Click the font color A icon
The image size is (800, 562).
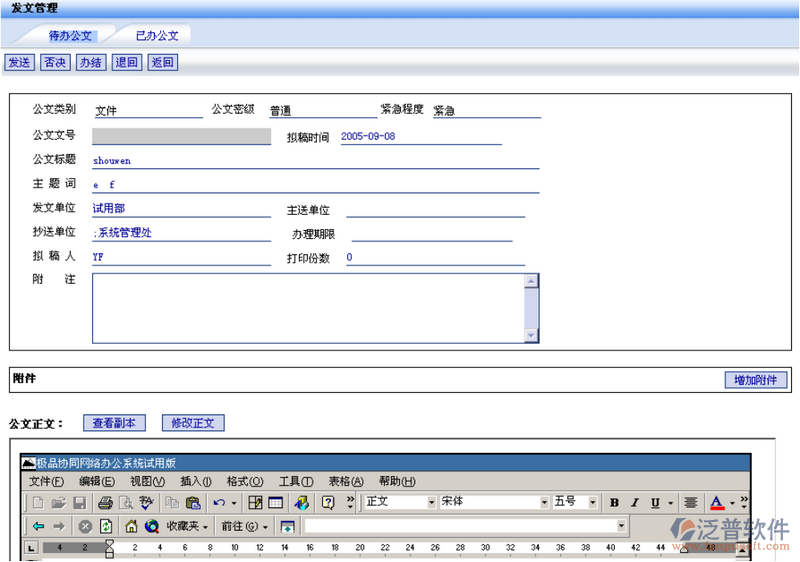pyautogui.click(x=717, y=503)
